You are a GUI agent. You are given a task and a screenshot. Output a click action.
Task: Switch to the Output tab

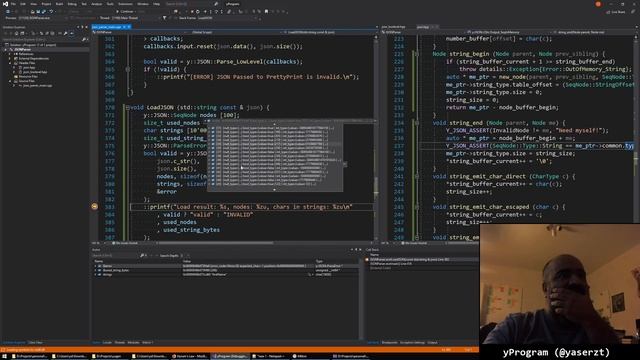point(432,342)
